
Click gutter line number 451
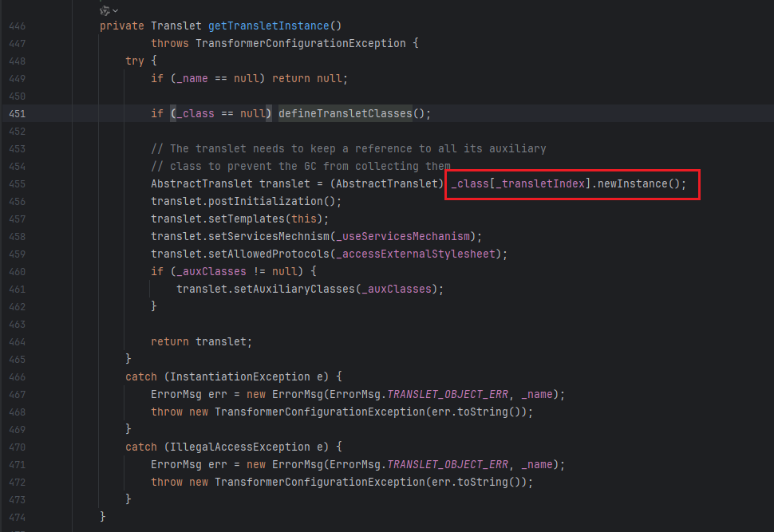pyautogui.click(x=17, y=113)
